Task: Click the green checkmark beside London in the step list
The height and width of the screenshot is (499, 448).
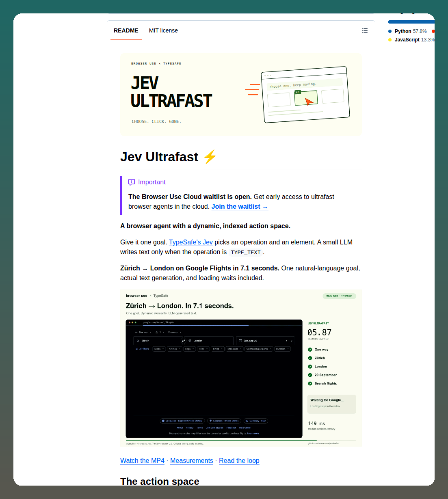Action: click(x=310, y=367)
